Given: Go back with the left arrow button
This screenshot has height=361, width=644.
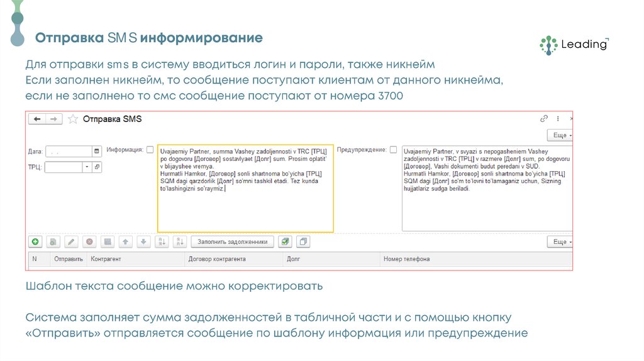Looking at the screenshot, I should point(37,119).
